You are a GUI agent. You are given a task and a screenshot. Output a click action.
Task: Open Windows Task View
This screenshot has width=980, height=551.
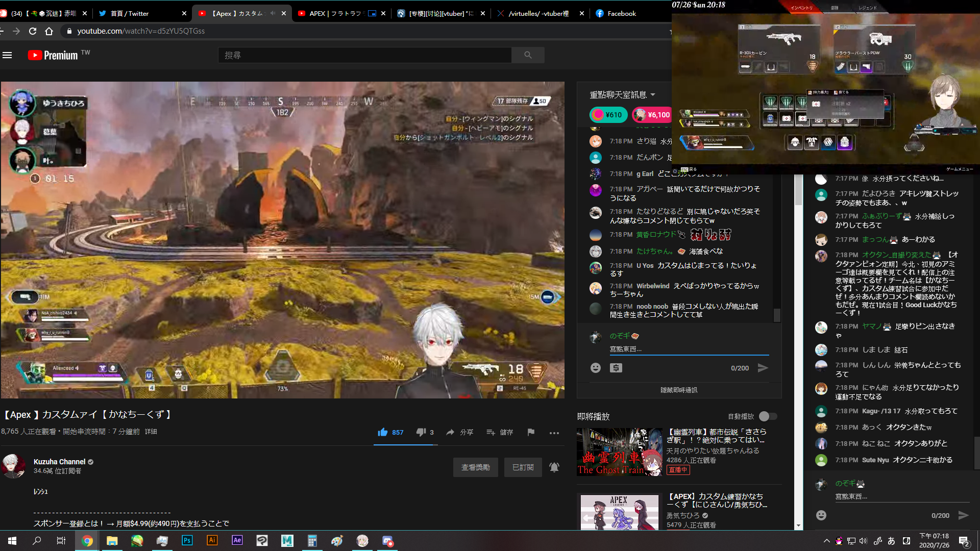[61, 540]
